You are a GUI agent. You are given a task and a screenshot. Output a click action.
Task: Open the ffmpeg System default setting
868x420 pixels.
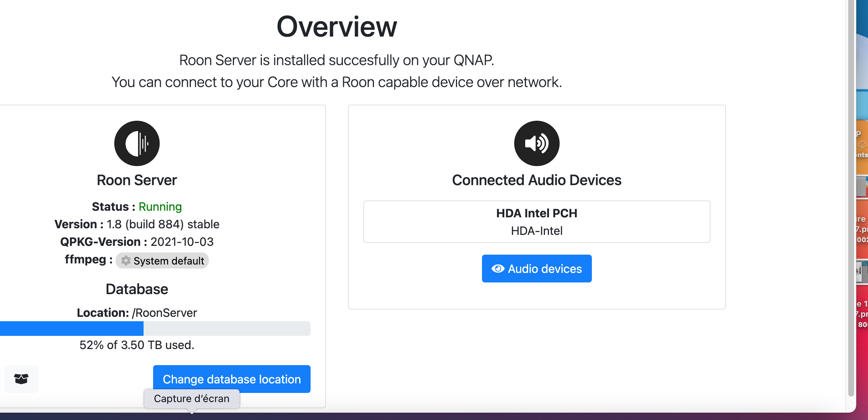tap(162, 260)
